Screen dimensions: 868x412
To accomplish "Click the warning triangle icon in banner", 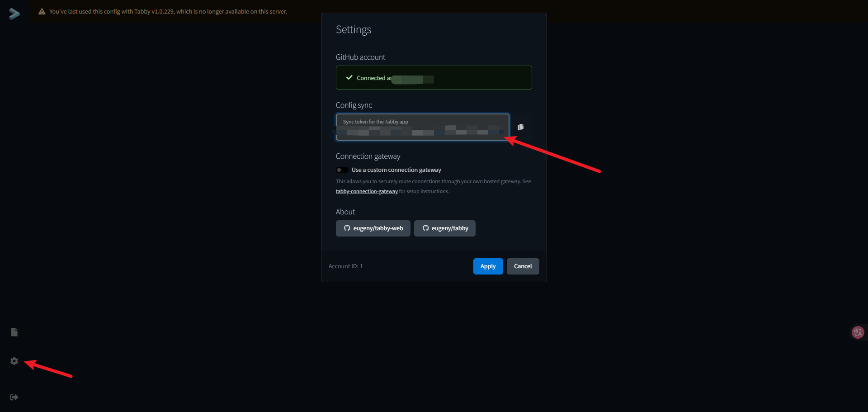I will click(42, 12).
